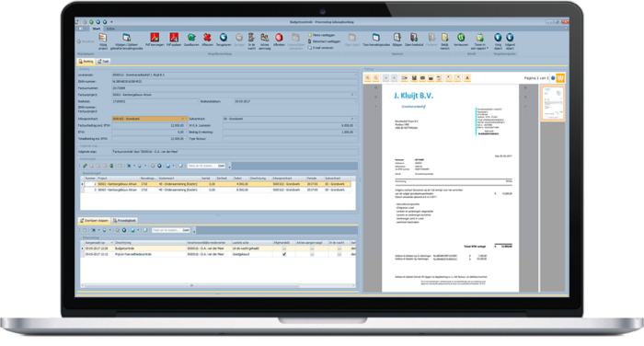Click zoom in magnifier in Factuur viewer
The height and width of the screenshot is (346, 644).
point(368,78)
